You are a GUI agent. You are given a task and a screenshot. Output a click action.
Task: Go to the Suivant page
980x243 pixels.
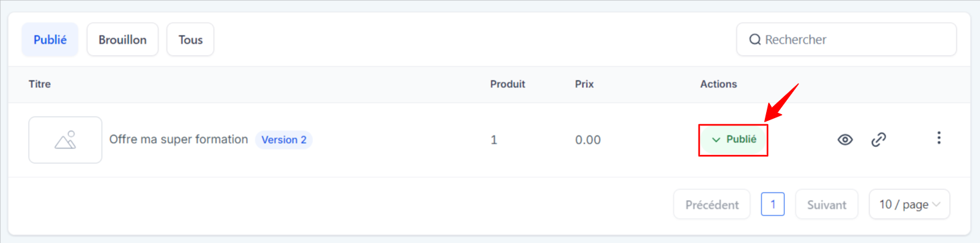click(x=826, y=204)
